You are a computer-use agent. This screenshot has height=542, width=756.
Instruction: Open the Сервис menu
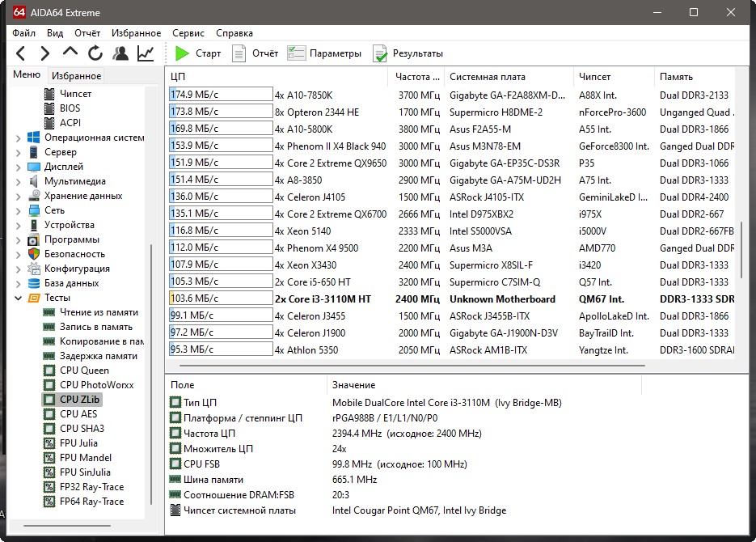[x=188, y=33]
